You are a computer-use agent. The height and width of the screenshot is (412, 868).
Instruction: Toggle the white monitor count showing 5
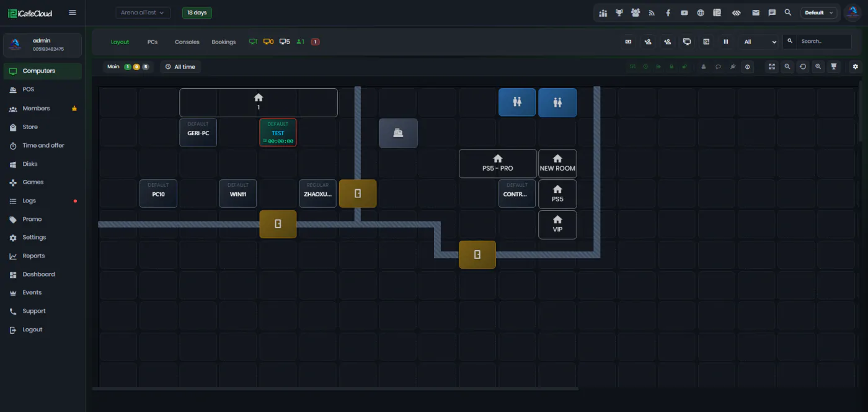(x=285, y=42)
